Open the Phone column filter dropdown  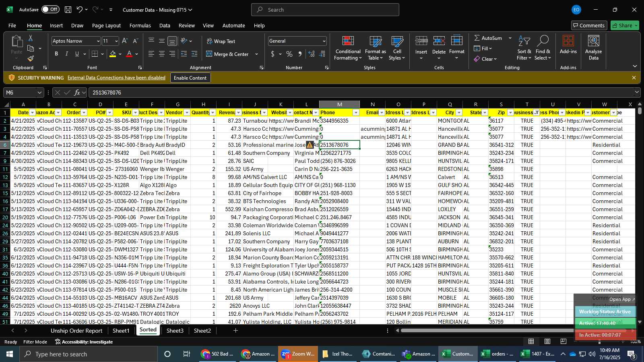(x=356, y=113)
